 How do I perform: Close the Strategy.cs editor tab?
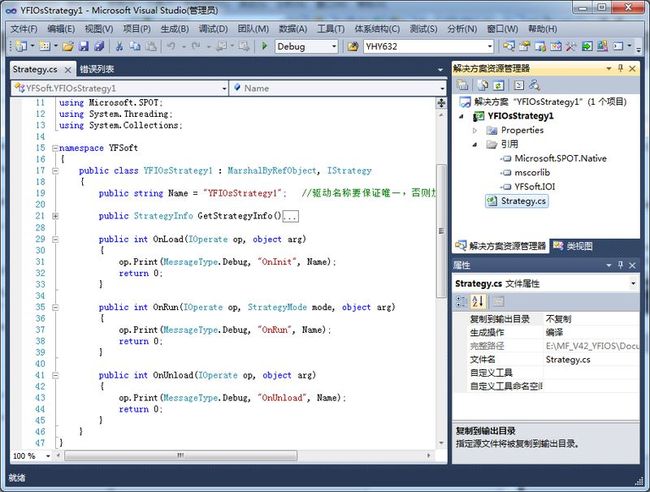[68, 70]
